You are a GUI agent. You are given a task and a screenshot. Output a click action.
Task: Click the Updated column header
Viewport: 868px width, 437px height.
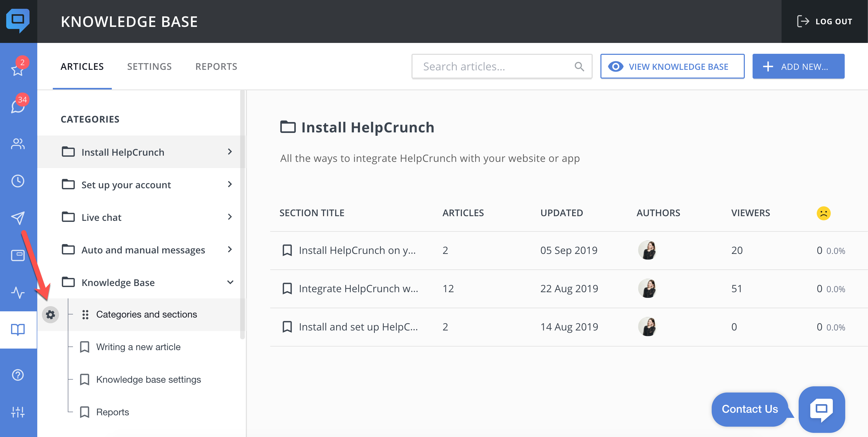561,213
